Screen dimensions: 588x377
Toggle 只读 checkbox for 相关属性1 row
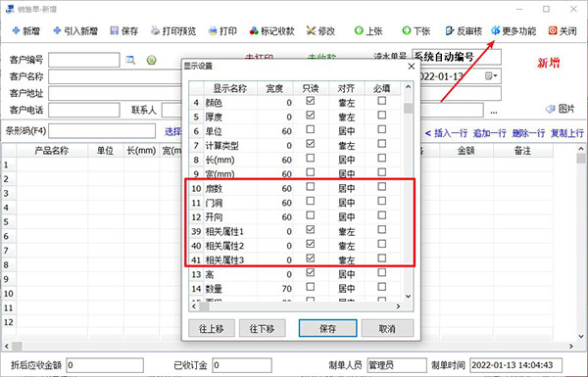(310, 229)
